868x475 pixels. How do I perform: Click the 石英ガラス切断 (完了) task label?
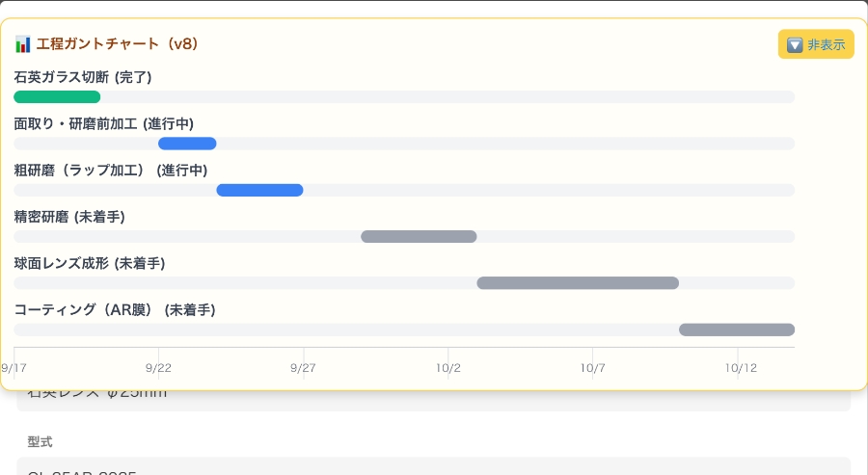[83, 77]
